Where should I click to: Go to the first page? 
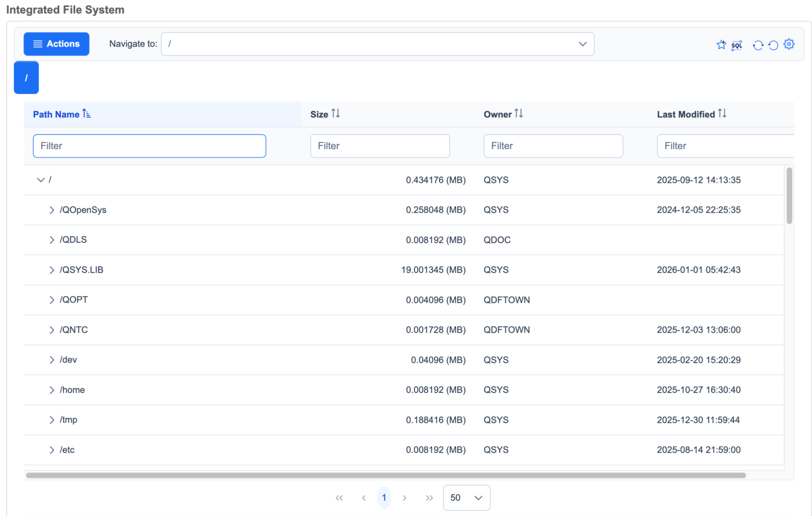click(339, 498)
